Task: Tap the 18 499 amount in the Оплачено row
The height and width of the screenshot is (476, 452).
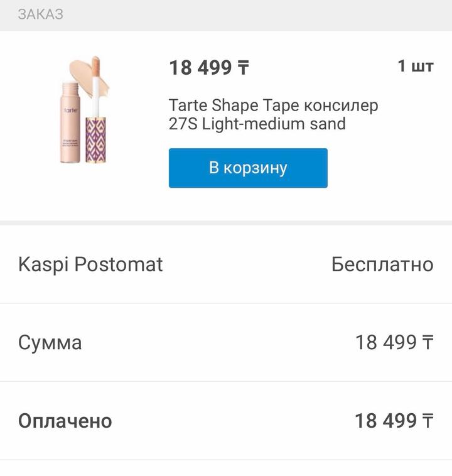Action: (x=385, y=421)
